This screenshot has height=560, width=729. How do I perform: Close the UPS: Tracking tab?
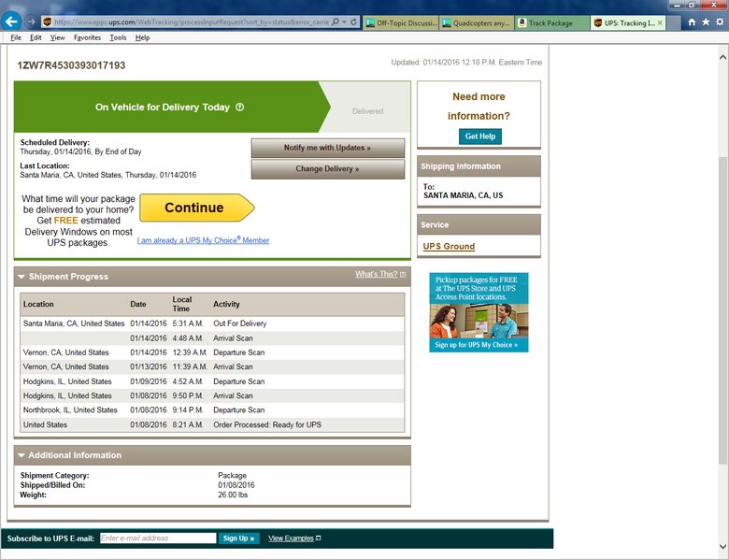point(660,22)
